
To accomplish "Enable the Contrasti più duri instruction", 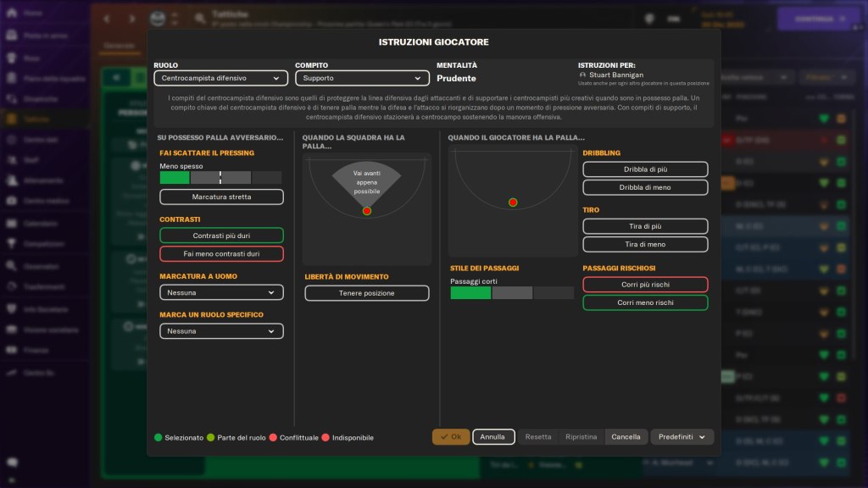I will pyautogui.click(x=221, y=236).
